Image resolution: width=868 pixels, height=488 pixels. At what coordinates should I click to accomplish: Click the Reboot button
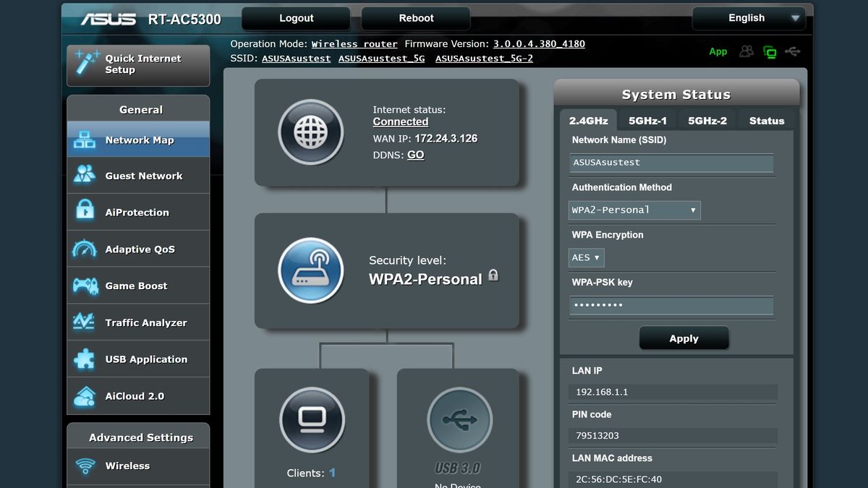(415, 17)
